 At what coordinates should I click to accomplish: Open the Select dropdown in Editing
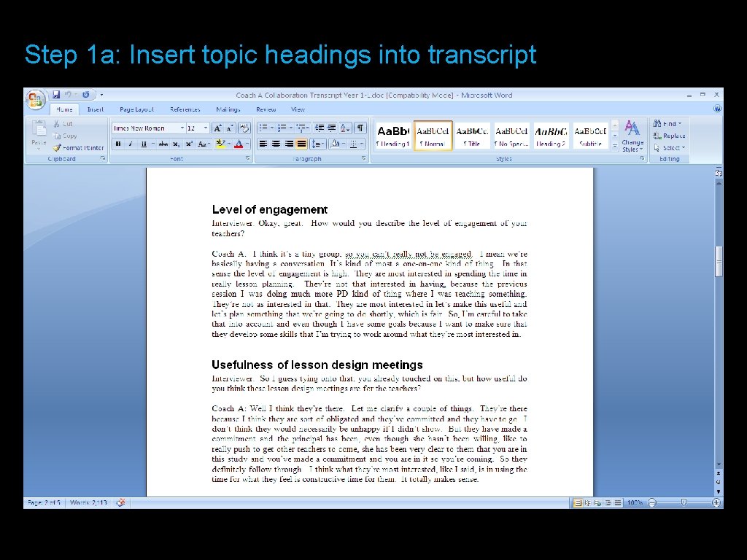pos(670,147)
